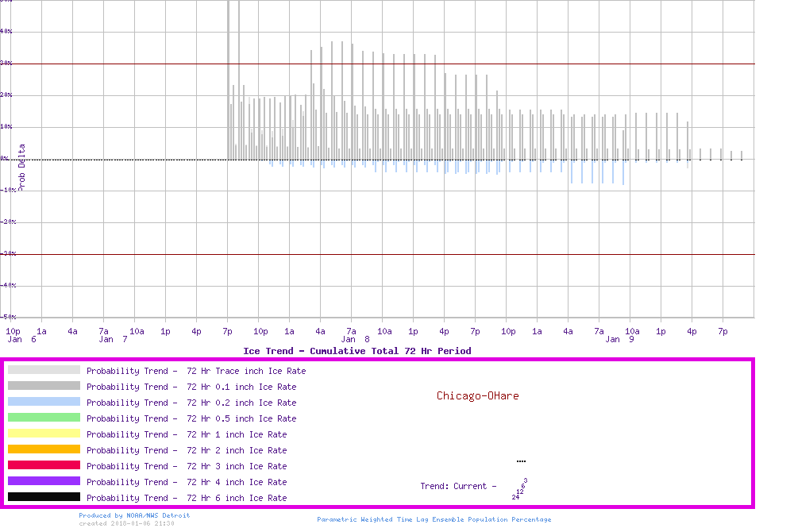Select the orange 2 inch Ice Rate swatch
Image resolution: width=794 pixels, height=532 pixels.
click(44, 449)
